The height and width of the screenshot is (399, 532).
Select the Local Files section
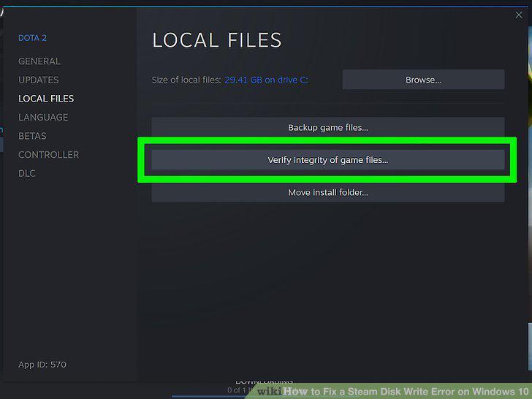click(46, 99)
